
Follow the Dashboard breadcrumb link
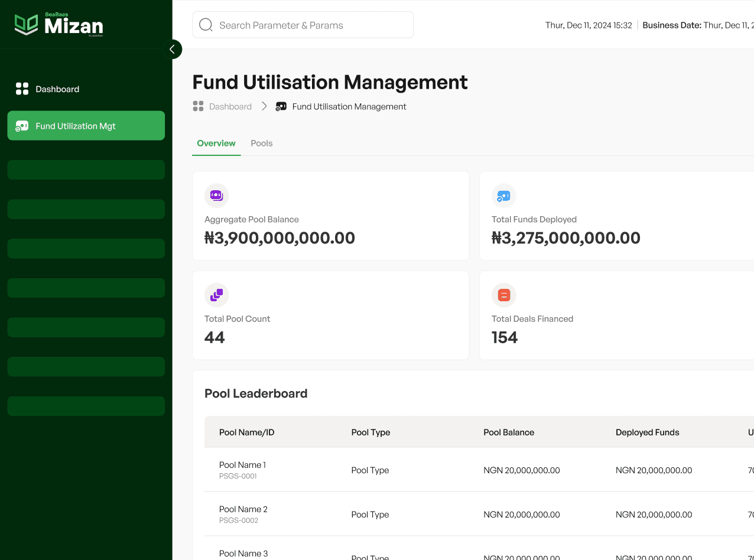230,106
